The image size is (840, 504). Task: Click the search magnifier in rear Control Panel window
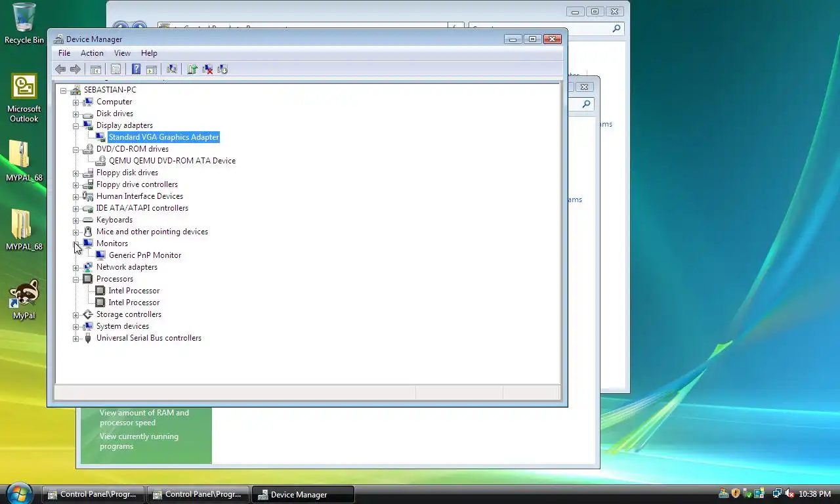click(x=616, y=28)
